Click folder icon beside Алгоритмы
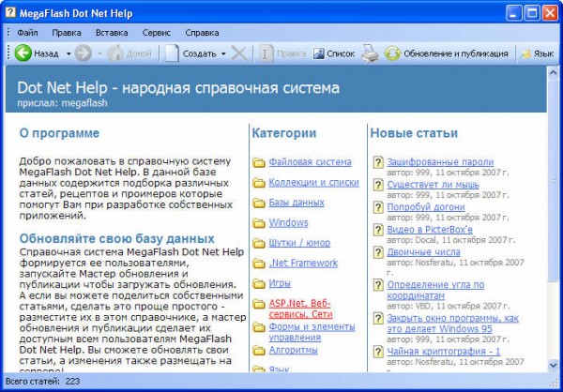Image resolution: width=563 pixels, height=392 pixels. [259, 351]
